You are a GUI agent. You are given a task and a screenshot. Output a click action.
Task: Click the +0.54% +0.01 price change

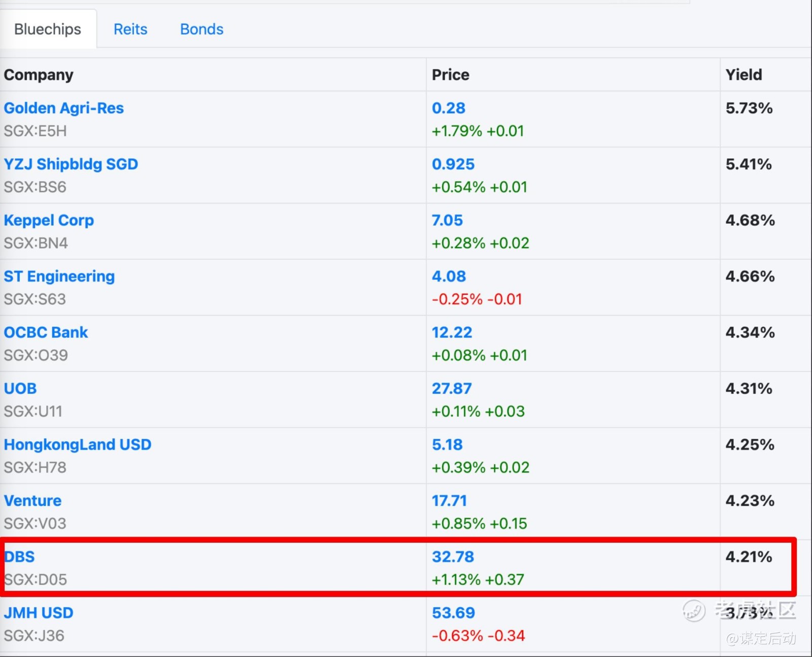tap(480, 187)
